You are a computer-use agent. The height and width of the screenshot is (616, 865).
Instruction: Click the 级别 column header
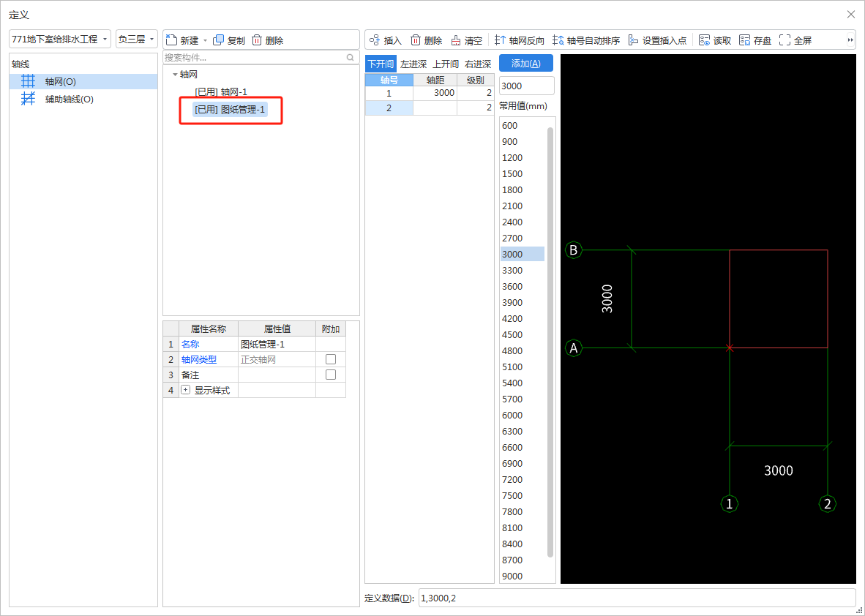(475, 80)
